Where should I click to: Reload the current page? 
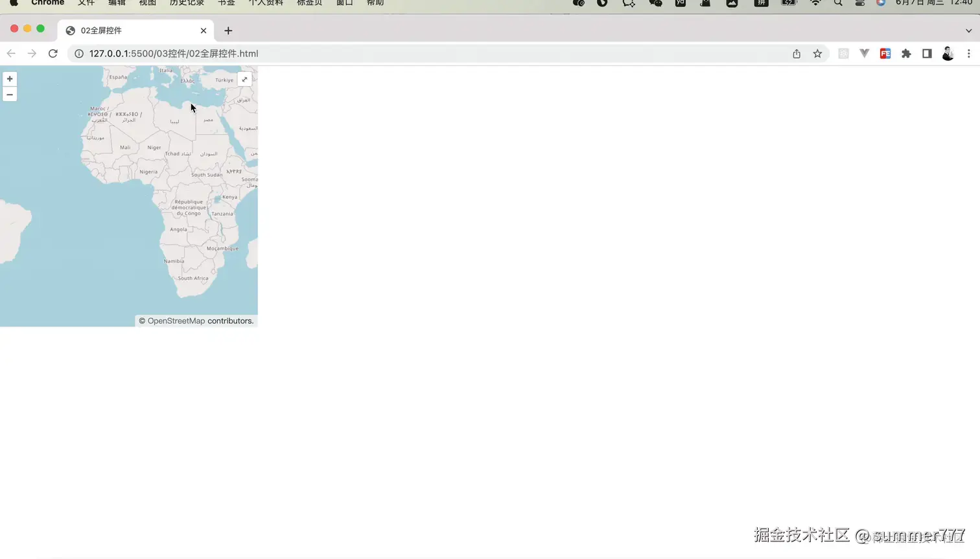[x=53, y=54]
